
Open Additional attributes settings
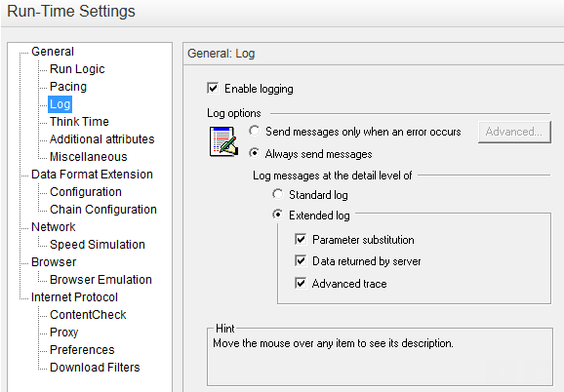tap(101, 139)
